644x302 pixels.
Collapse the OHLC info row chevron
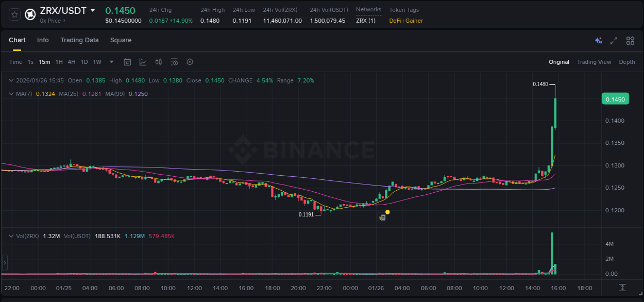click(11, 80)
